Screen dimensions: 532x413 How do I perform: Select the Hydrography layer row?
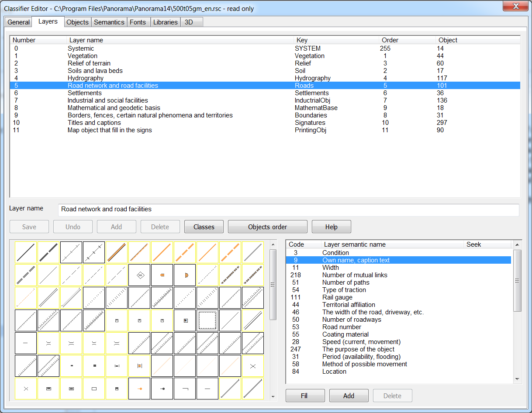click(86, 78)
